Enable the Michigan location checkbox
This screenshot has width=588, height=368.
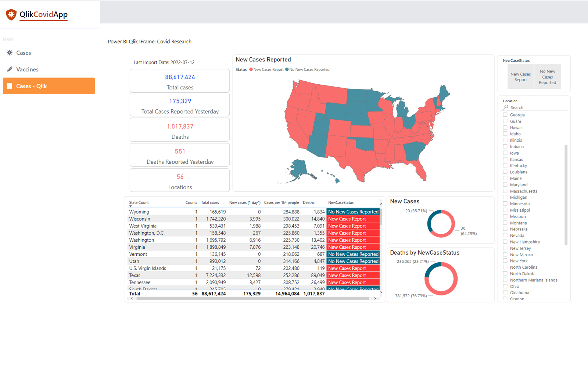click(505, 197)
